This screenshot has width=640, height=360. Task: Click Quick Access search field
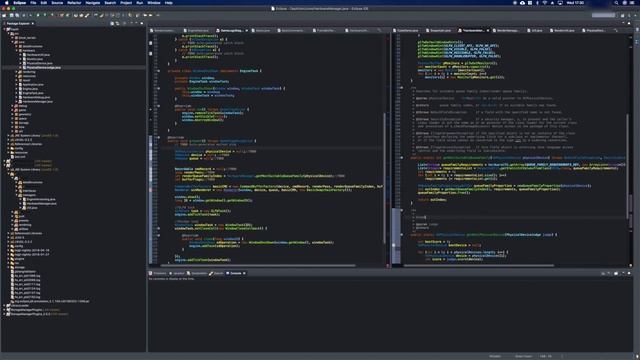(603, 15)
